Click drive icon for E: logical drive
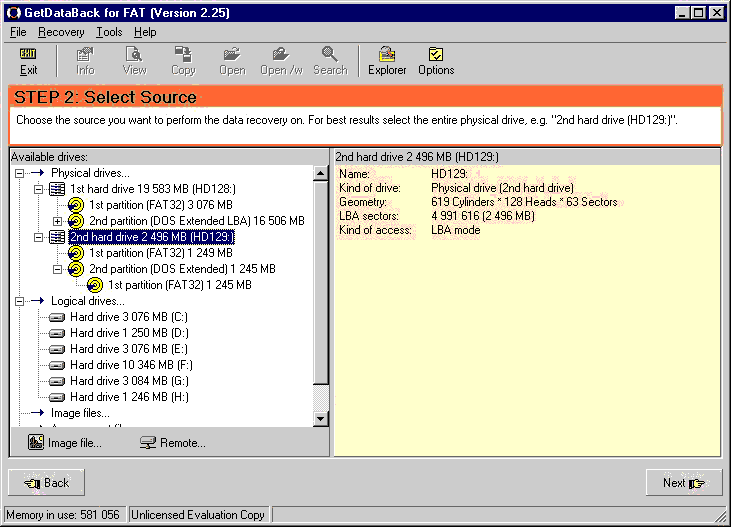 click(x=57, y=349)
